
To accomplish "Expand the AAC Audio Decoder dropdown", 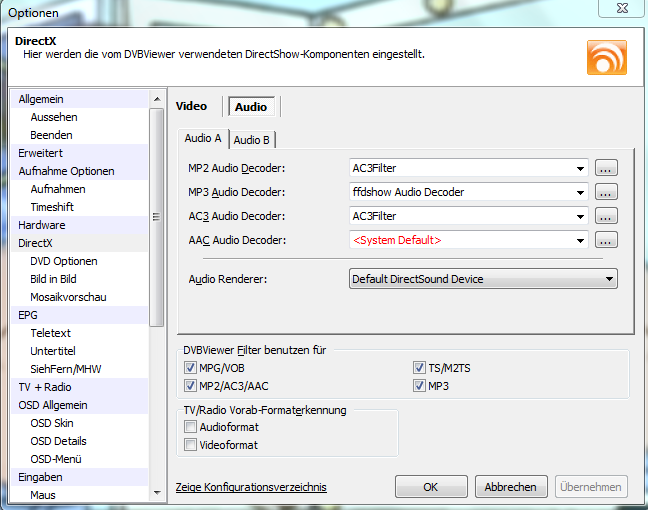I will tap(580, 241).
